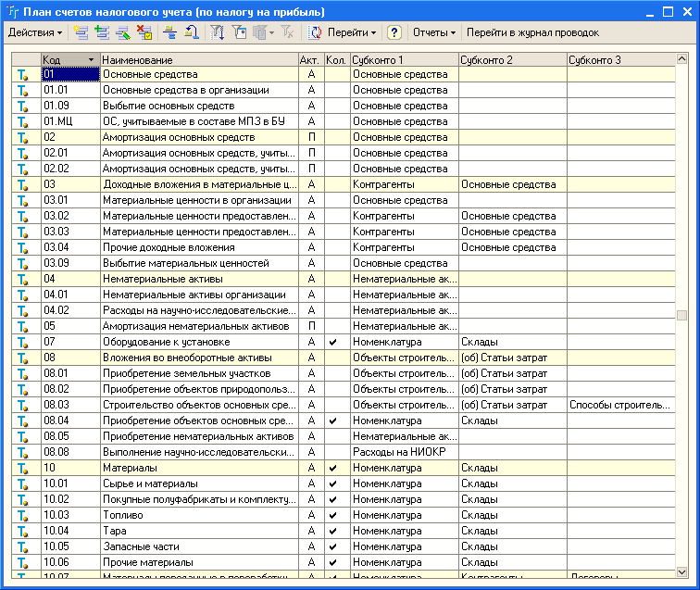Click the account icon in row 01.МЦ
This screenshot has width=700, height=590.
(x=22, y=121)
